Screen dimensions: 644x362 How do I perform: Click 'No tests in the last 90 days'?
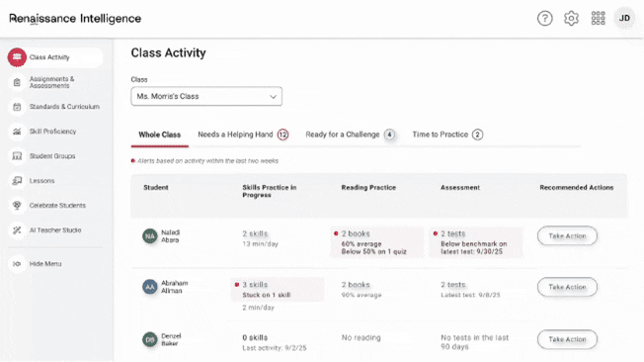pos(474,342)
